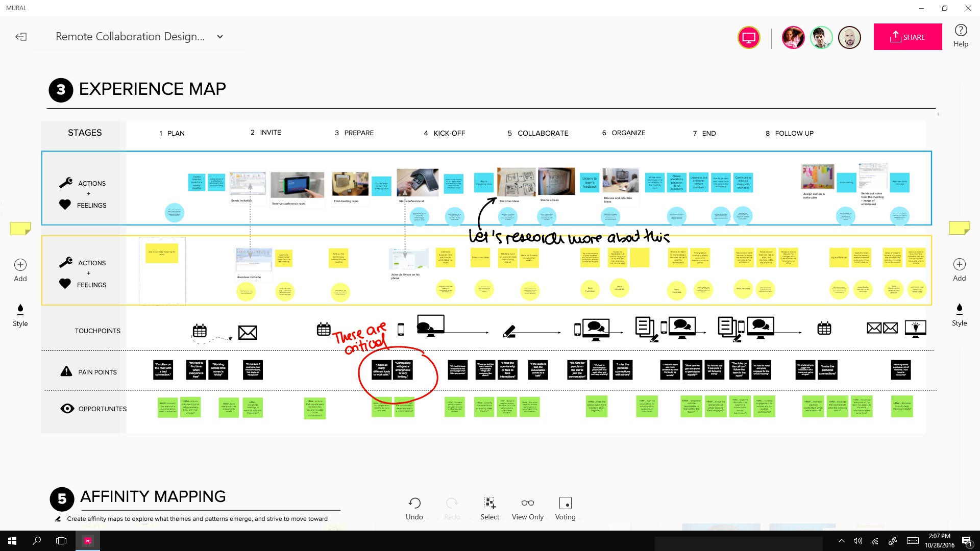This screenshot has width=980, height=551.
Task: Click the back/exit mural arrow icon
Action: click(21, 37)
